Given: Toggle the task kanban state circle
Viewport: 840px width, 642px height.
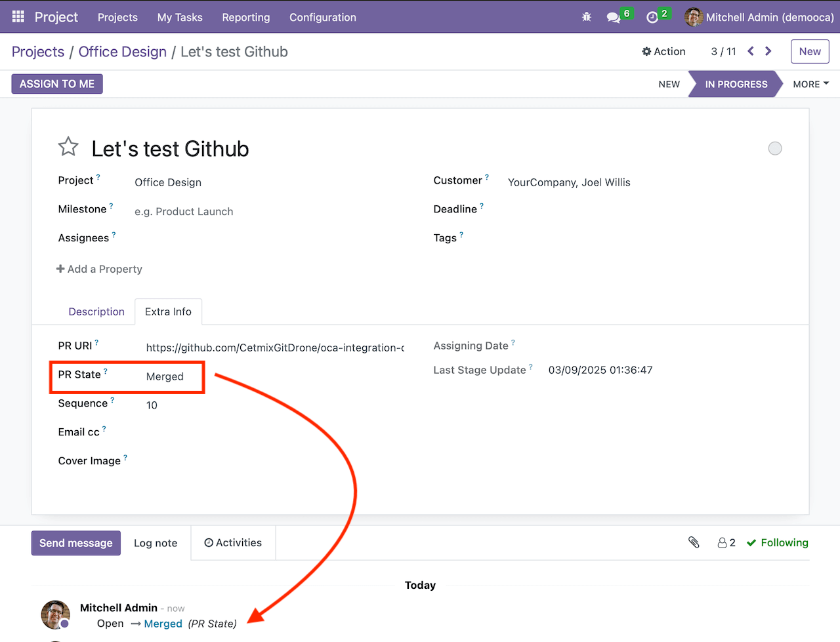Looking at the screenshot, I should pyautogui.click(x=775, y=148).
